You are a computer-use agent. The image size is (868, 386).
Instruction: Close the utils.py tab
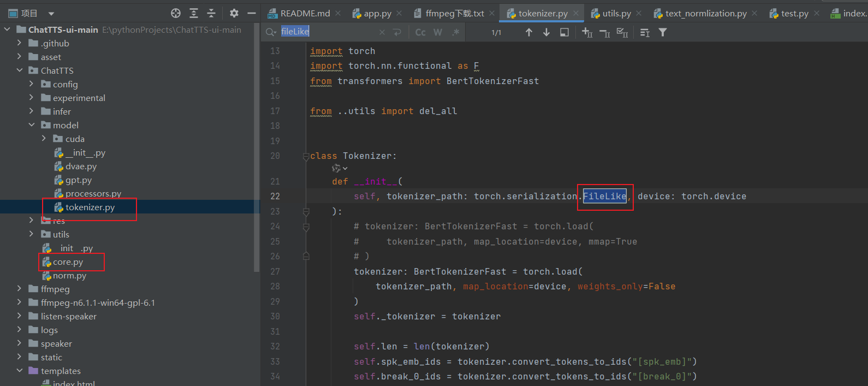(639, 13)
